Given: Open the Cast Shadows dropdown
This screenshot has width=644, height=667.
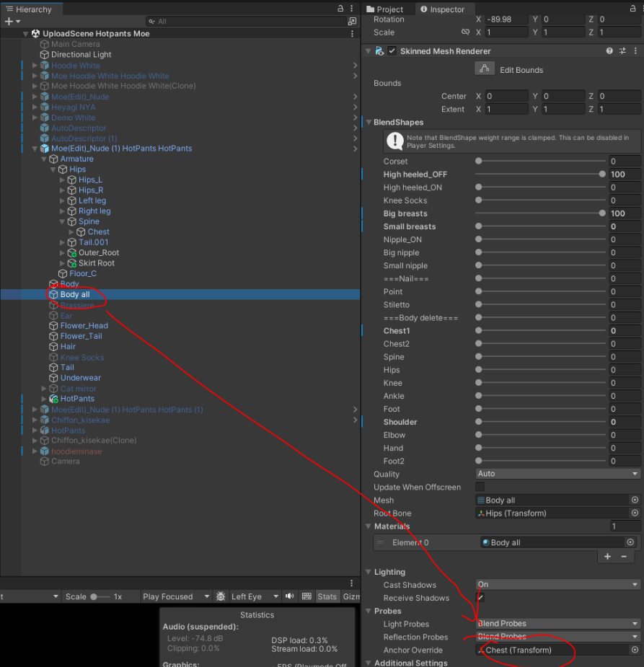Looking at the screenshot, I should pos(557,585).
